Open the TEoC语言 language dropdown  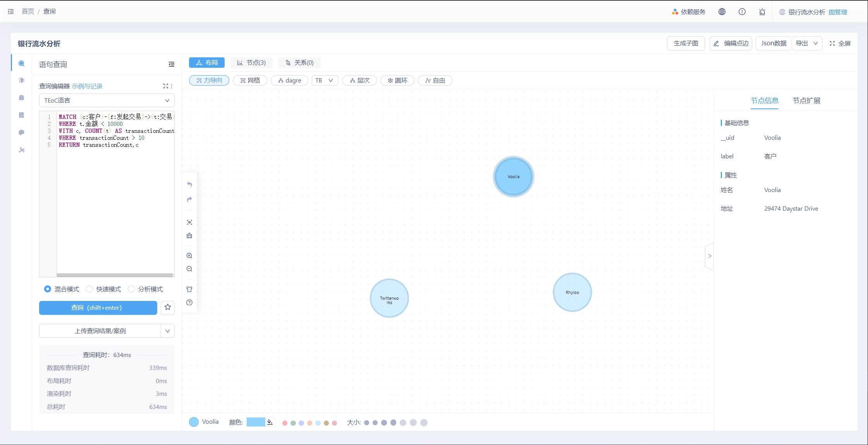107,100
